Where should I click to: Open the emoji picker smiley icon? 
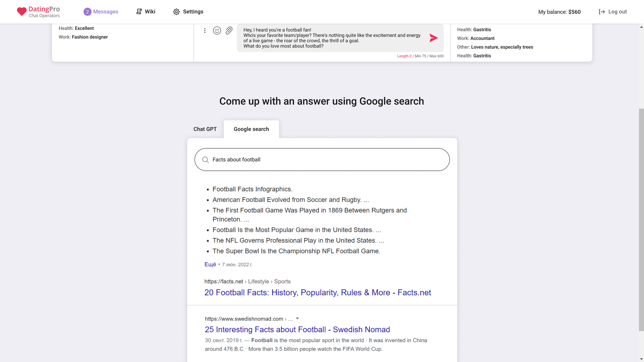(217, 30)
